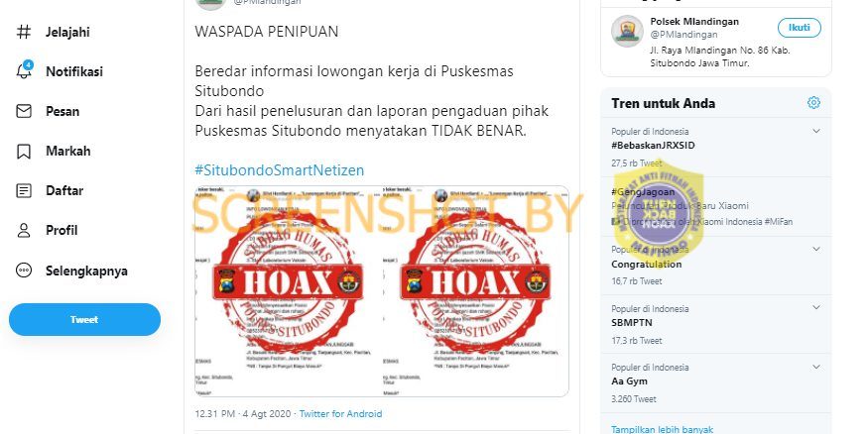
Task: Open the Daftar list icon
Action: point(24,190)
